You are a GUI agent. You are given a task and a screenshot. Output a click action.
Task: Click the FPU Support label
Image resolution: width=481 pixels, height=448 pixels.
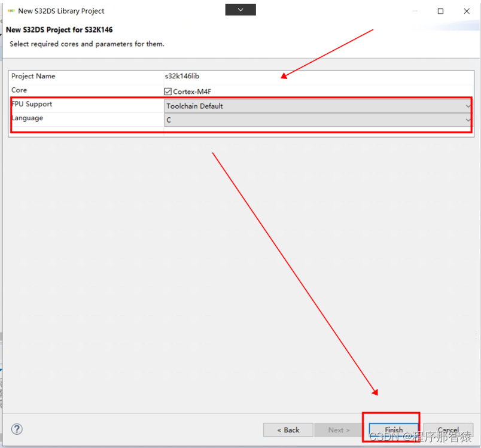[x=32, y=104]
